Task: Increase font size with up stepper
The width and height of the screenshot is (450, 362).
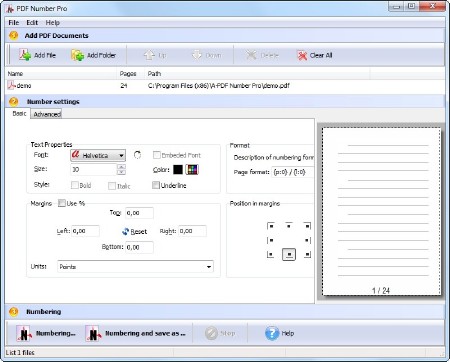Action: 121,166
